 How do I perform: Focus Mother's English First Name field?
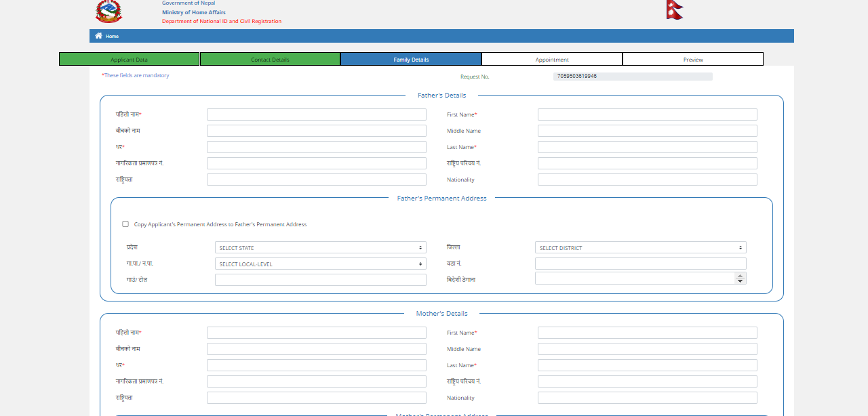(x=647, y=333)
